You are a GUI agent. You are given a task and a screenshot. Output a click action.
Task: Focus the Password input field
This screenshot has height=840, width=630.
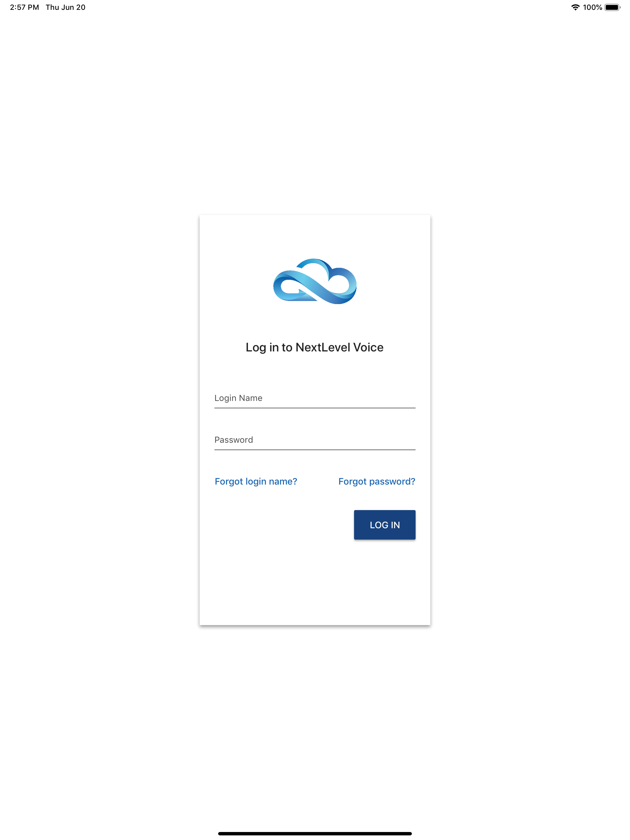tap(315, 440)
